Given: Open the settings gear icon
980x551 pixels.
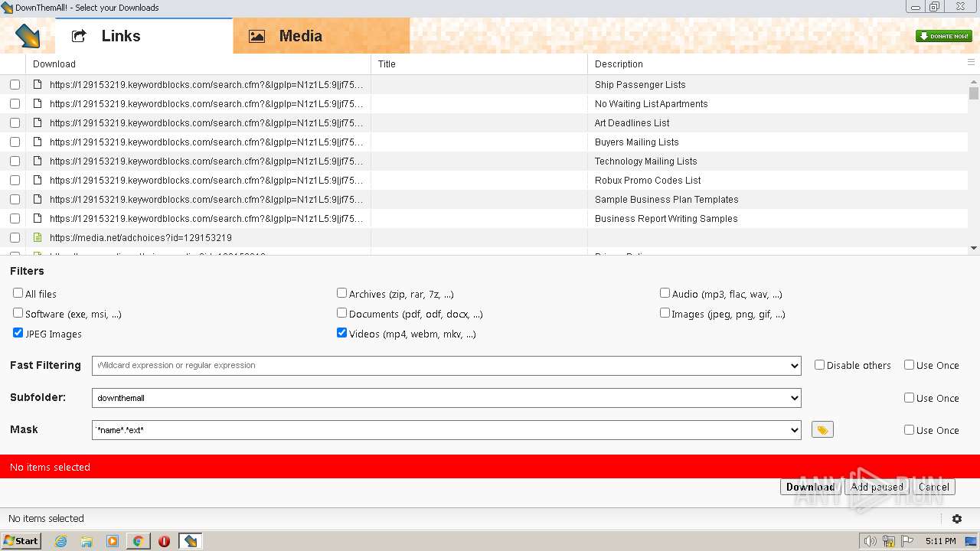Looking at the screenshot, I should click(957, 519).
